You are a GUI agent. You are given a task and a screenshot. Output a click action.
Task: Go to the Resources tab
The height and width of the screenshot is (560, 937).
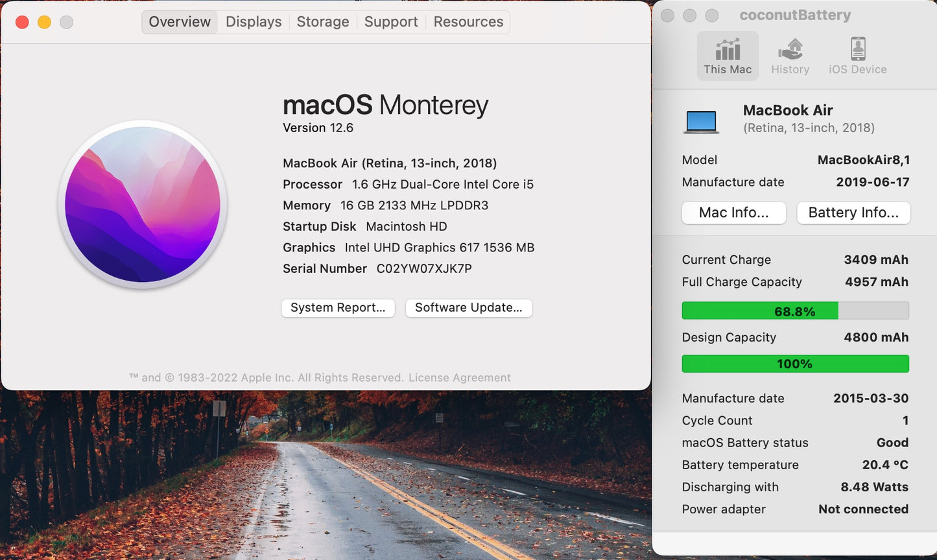[x=468, y=22]
